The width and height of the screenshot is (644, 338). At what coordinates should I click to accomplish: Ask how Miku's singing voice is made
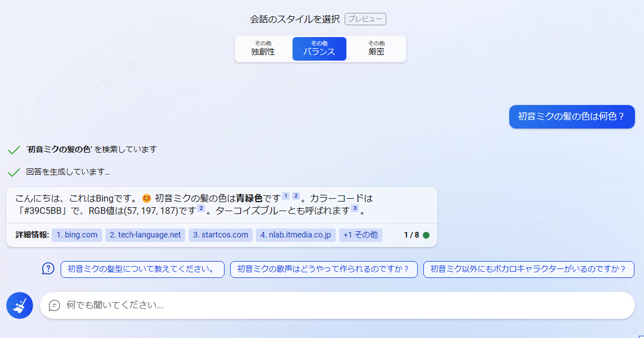point(323,269)
